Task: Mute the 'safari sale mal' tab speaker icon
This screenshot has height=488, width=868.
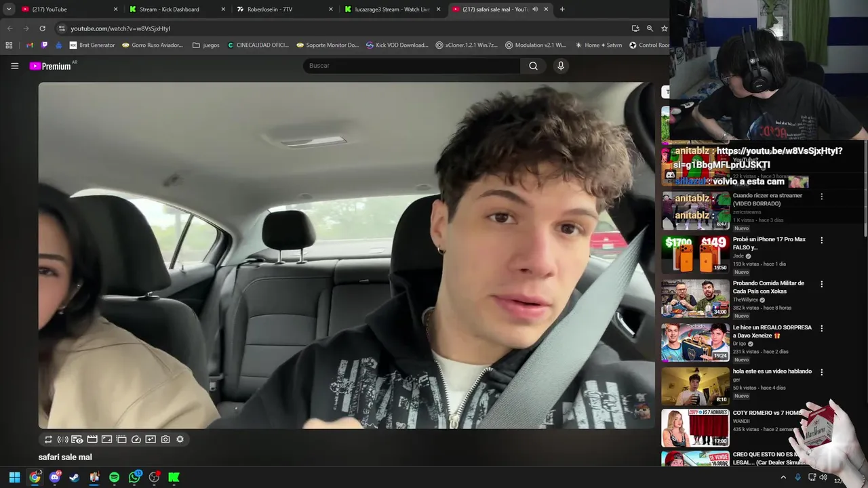Action: pyautogui.click(x=535, y=9)
